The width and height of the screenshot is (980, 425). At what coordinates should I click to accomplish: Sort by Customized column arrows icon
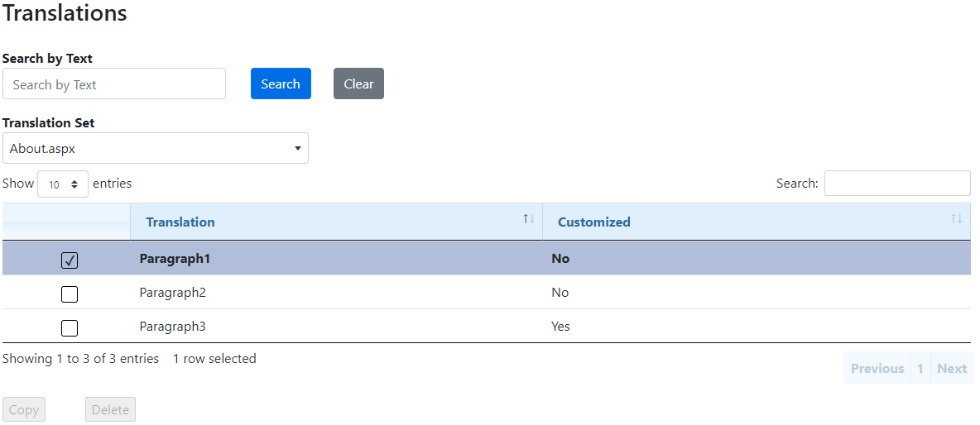coord(956,219)
